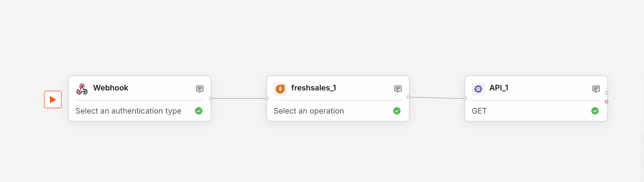Select the API_1 node title
The image size is (644, 182).
pos(499,88)
